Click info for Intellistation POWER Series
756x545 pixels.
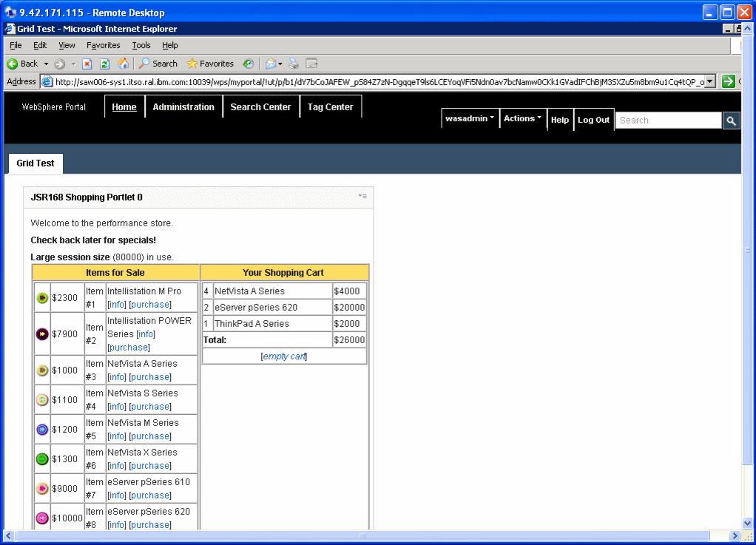click(x=146, y=334)
